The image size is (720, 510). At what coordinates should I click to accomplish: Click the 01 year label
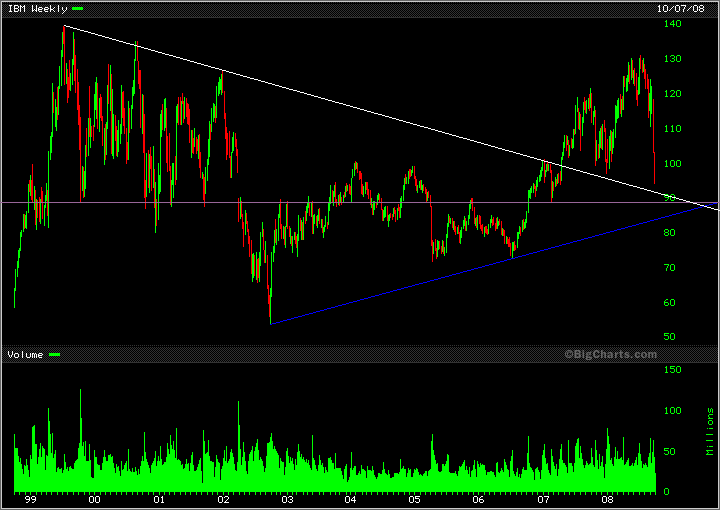(159, 499)
